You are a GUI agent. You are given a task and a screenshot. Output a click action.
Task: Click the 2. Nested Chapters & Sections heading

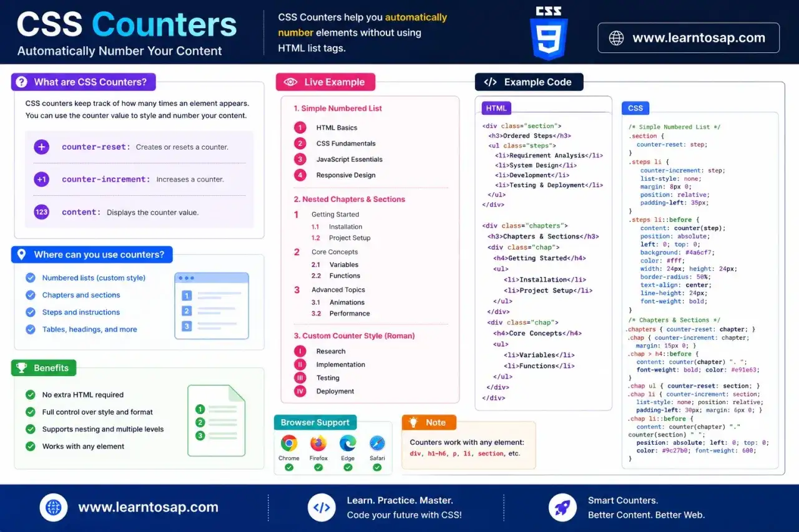(x=350, y=200)
